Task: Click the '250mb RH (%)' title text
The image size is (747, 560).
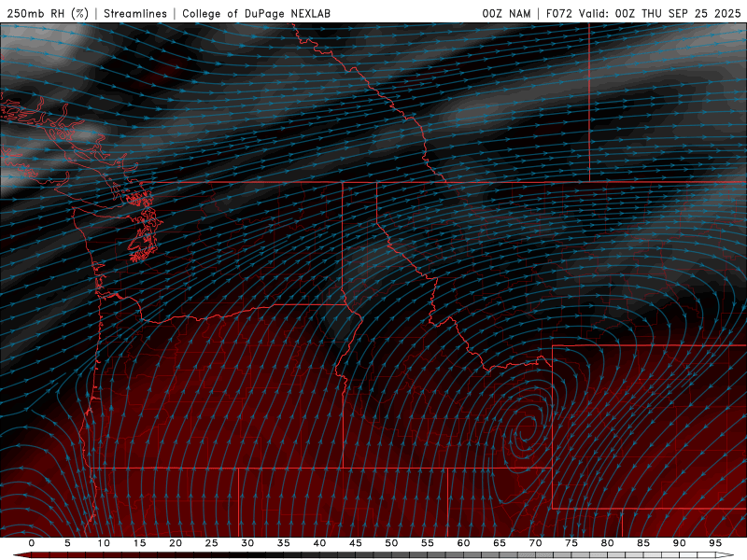Action: (48, 13)
